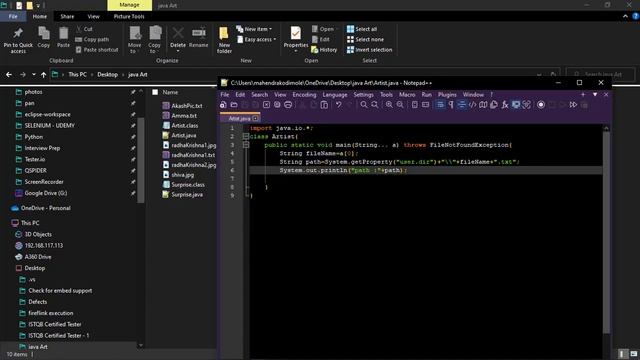Open Notepad++ Language menu
Image resolution: width=640 pixels, height=360 pixels.
click(335, 95)
